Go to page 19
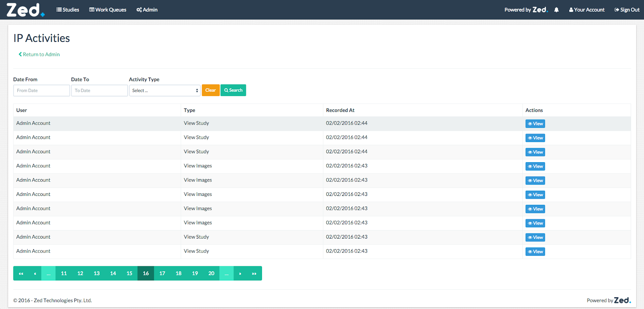This screenshot has height=309, width=644. point(195,273)
